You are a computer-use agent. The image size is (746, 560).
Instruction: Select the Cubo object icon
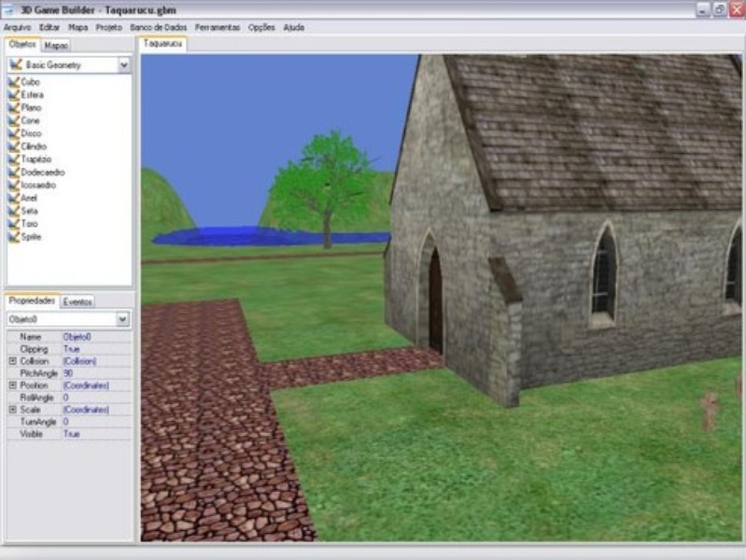pyautogui.click(x=13, y=82)
